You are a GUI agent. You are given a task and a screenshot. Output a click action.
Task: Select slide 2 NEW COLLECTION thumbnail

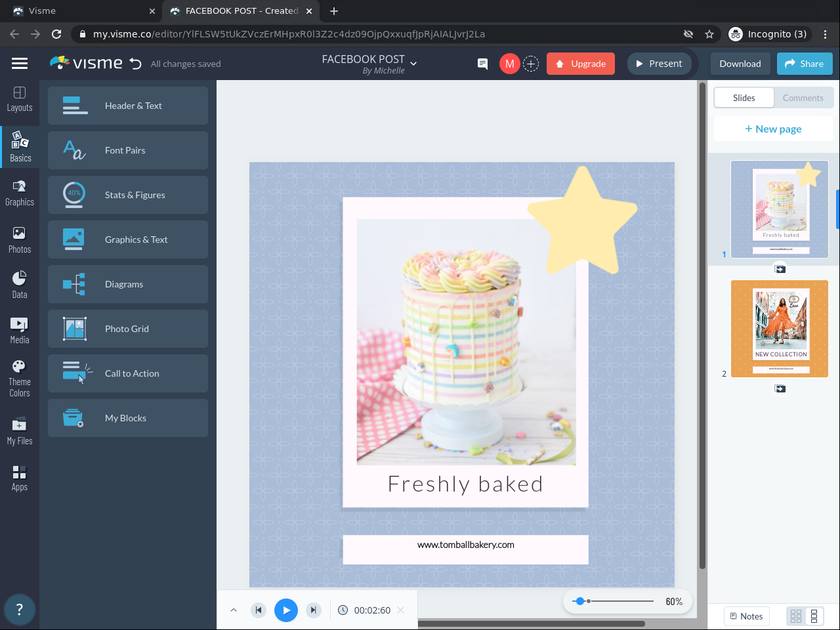[780, 329]
